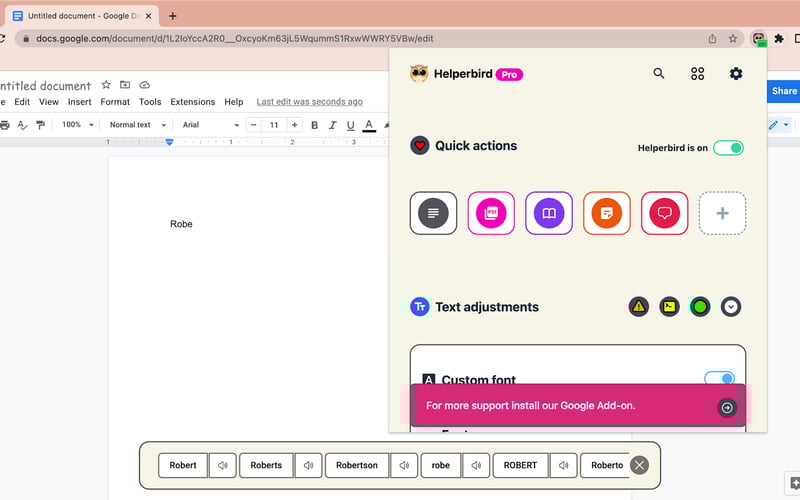This screenshot has height=500, width=800.
Task: Add a new quick action with plus
Action: (722, 213)
